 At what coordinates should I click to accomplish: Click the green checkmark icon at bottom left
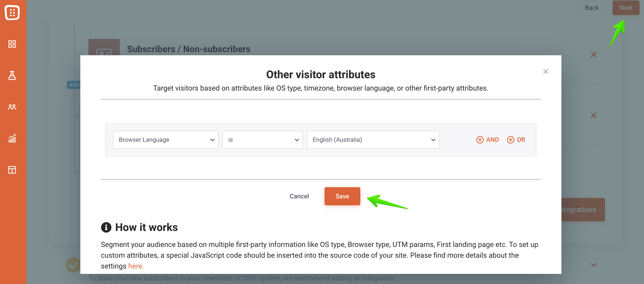point(73,265)
